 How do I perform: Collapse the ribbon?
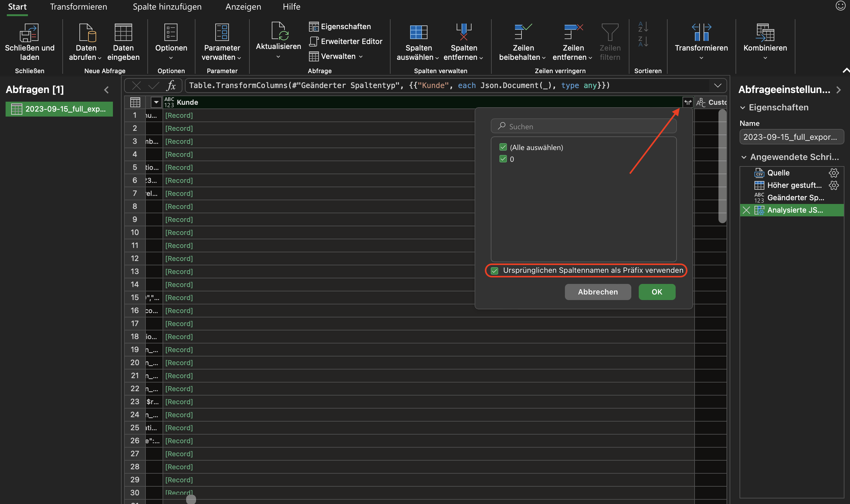[846, 70]
